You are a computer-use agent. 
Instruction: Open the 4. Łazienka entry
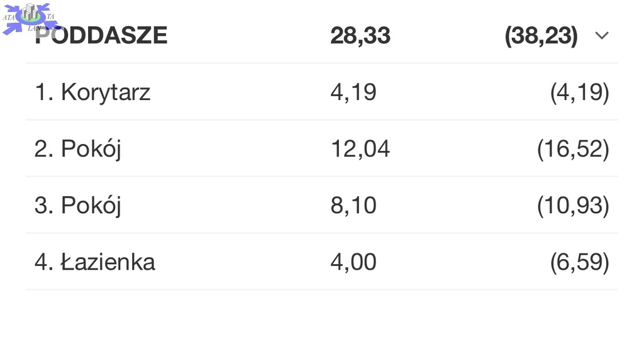click(95, 262)
